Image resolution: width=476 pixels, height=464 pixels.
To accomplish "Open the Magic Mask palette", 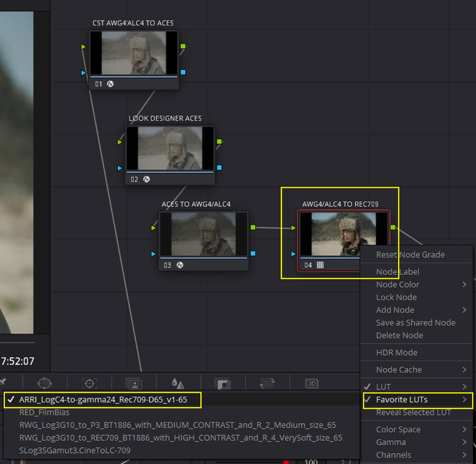I will pos(134,383).
